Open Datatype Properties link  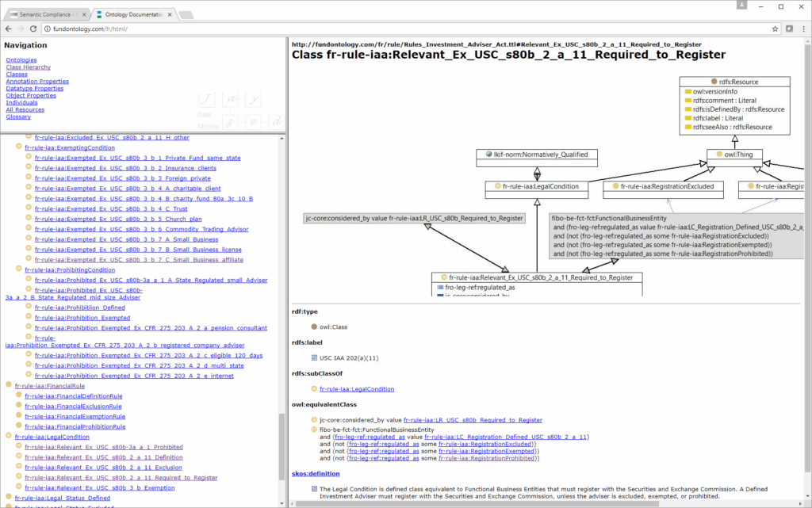pos(35,89)
